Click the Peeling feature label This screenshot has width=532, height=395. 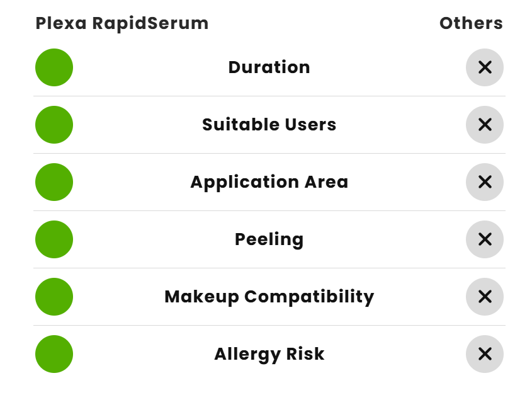click(269, 239)
